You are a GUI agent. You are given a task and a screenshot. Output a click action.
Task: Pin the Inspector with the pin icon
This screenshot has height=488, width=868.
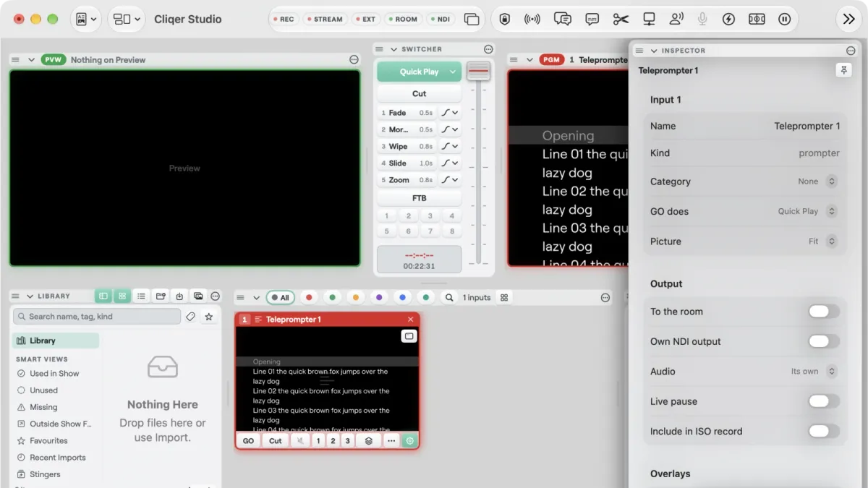(x=843, y=70)
